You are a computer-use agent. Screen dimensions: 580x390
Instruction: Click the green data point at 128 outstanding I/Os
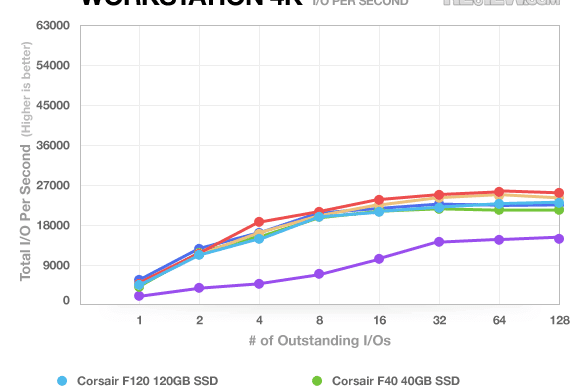[559, 210]
